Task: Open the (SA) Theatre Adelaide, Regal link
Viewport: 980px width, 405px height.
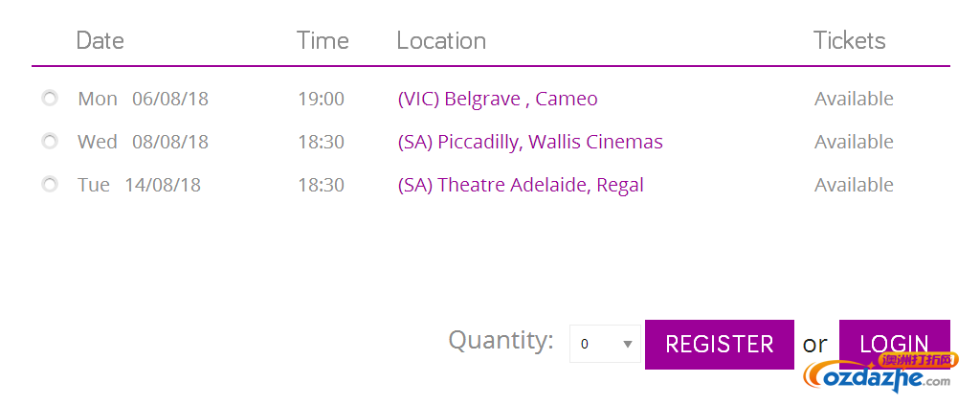Action: [x=521, y=185]
